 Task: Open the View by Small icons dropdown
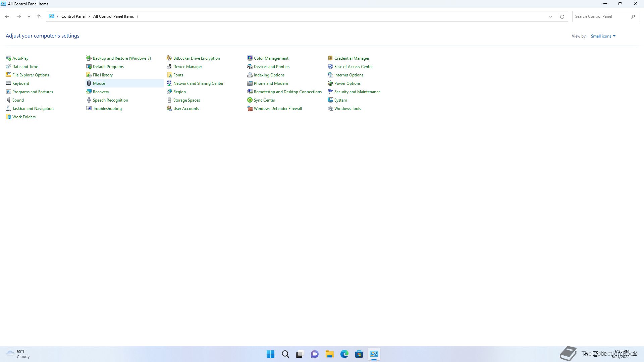click(603, 36)
